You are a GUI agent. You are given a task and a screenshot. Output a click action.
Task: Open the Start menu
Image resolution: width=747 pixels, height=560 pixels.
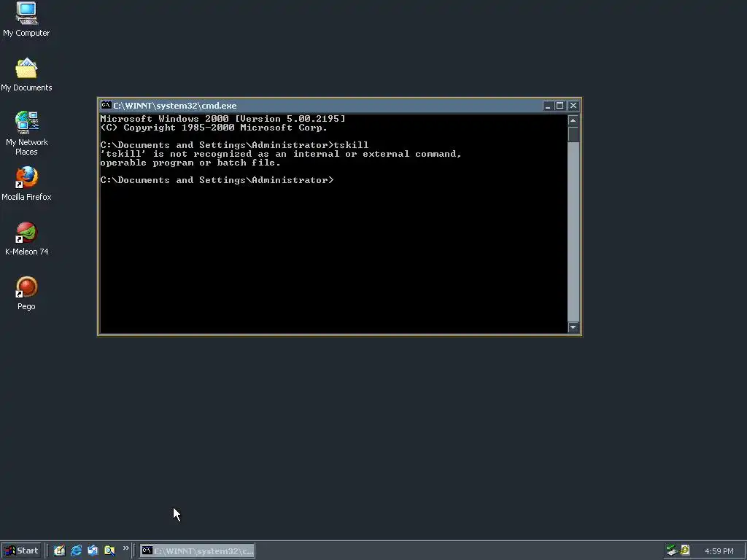tap(21, 551)
